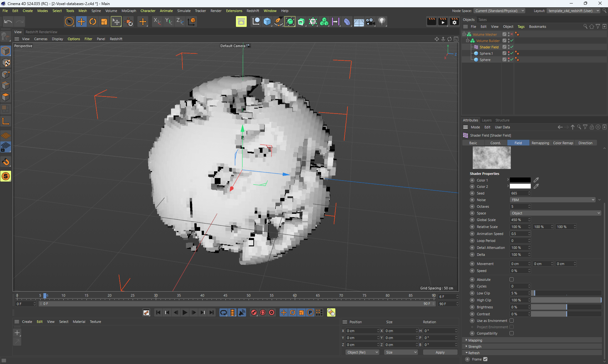The height and width of the screenshot is (364, 608).
Task: Click the Light object bulb icon
Action: click(382, 22)
